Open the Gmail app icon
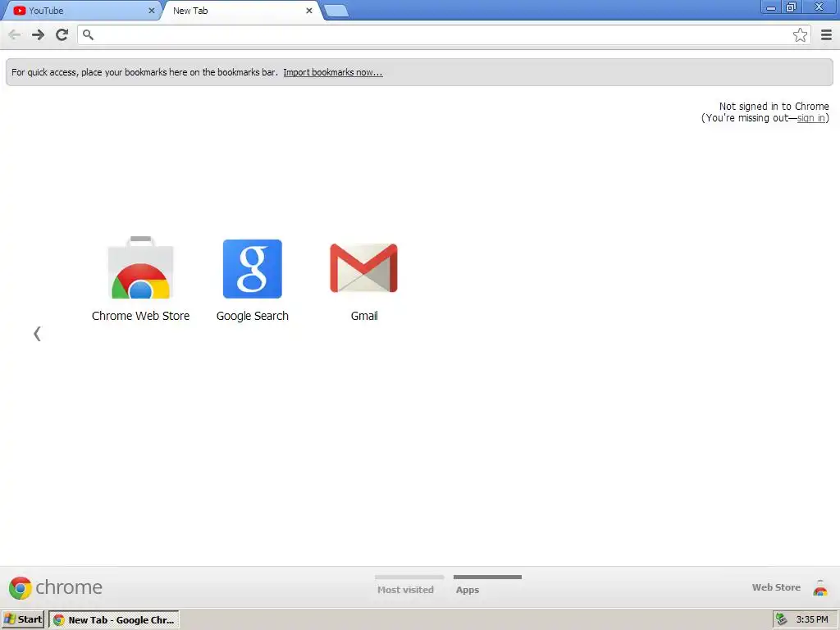The width and height of the screenshot is (840, 630). pos(363,268)
